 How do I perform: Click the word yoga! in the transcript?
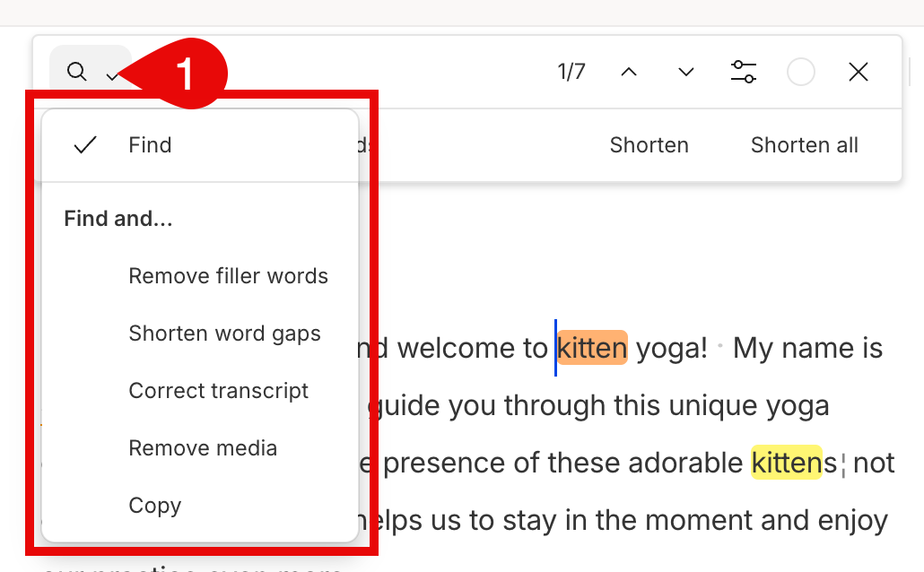pos(672,348)
